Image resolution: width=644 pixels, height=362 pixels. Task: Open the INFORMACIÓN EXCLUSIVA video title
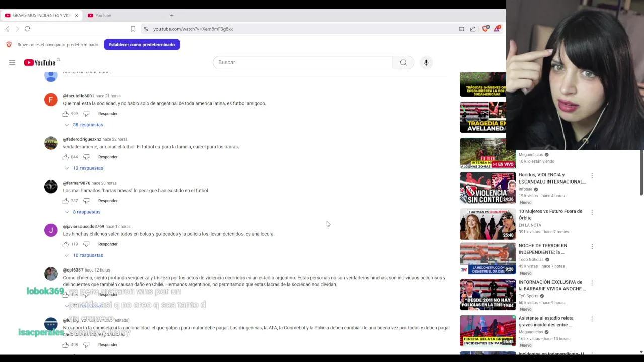(552, 285)
